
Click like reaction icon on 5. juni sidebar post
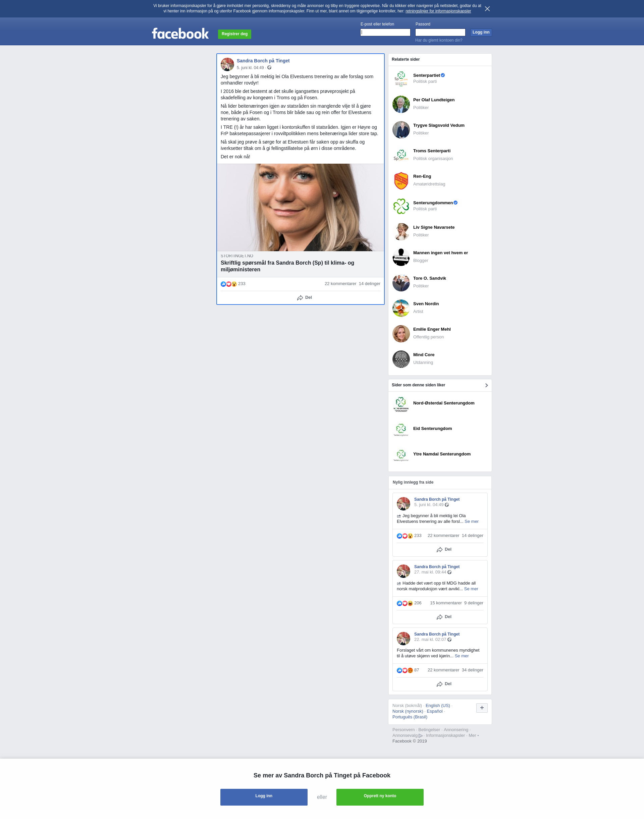(399, 536)
